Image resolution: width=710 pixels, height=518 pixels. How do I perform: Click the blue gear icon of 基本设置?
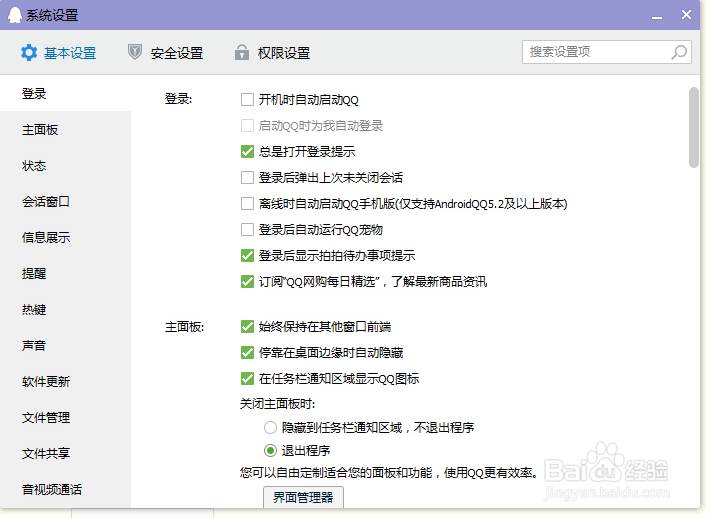click(29, 53)
